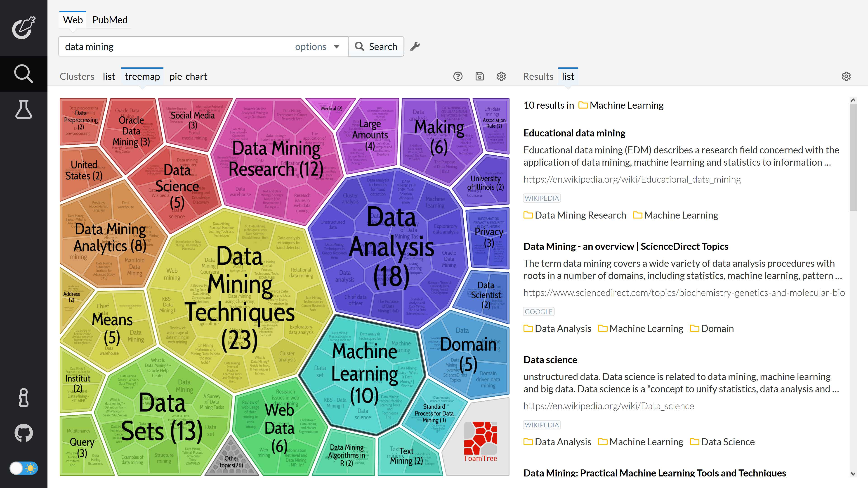This screenshot has width=868, height=488.
Task: Switch to the PubMed source tab
Action: (110, 20)
